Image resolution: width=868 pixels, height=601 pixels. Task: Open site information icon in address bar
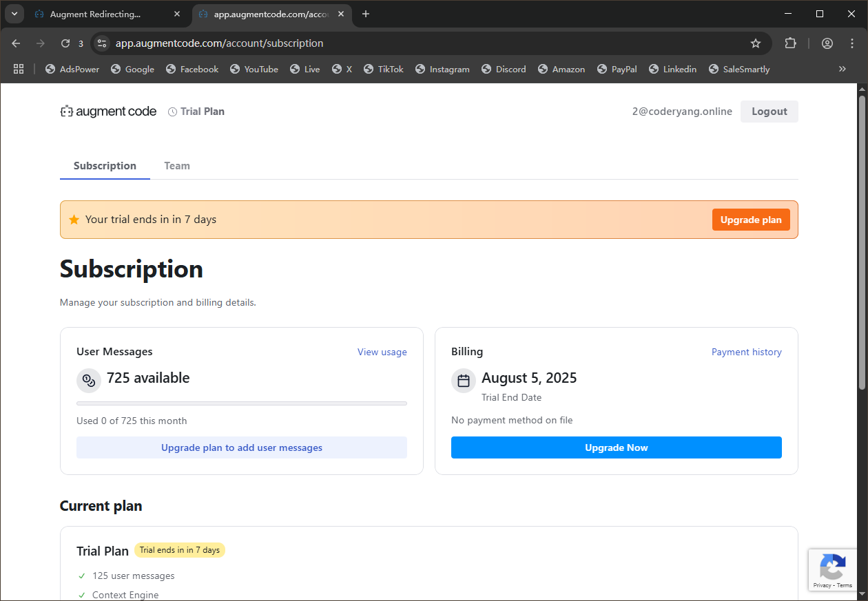pos(102,43)
